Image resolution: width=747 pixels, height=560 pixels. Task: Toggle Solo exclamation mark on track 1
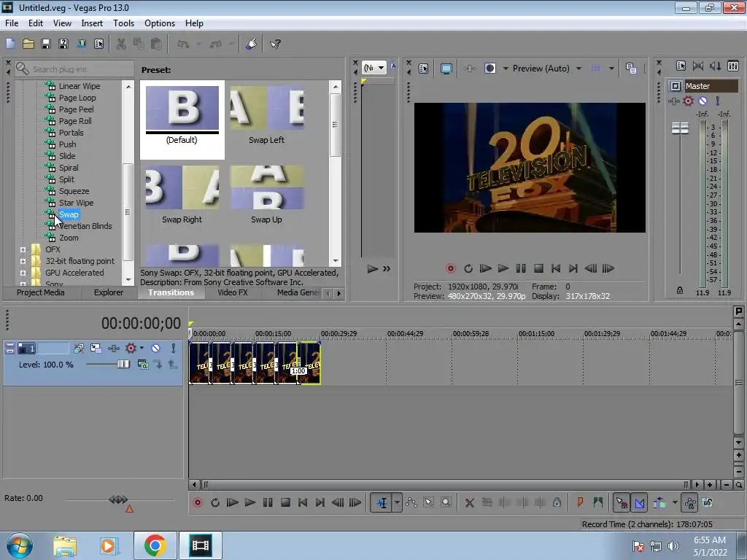point(174,349)
